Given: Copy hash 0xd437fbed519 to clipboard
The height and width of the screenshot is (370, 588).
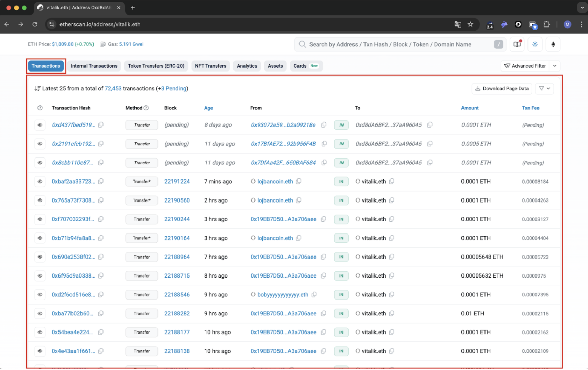Looking at the screenshot, I should coord(101,125).
